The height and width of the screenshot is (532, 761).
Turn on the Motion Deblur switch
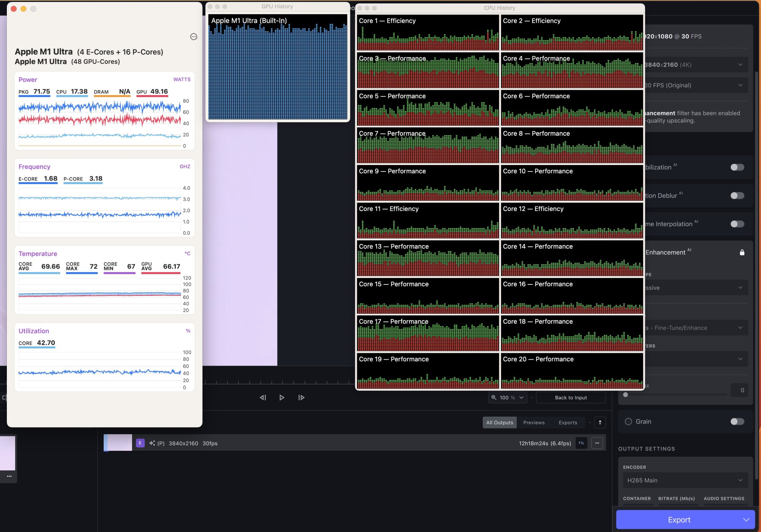[x=737, y=195]
